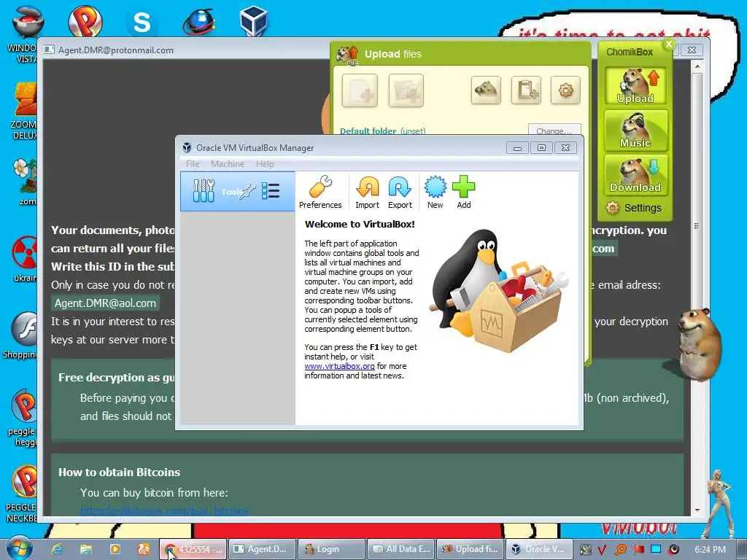Viewport: 747px width, 560px height.
Task: Open Windows Explorer folder from the taskbar
Action: point(86,549)
